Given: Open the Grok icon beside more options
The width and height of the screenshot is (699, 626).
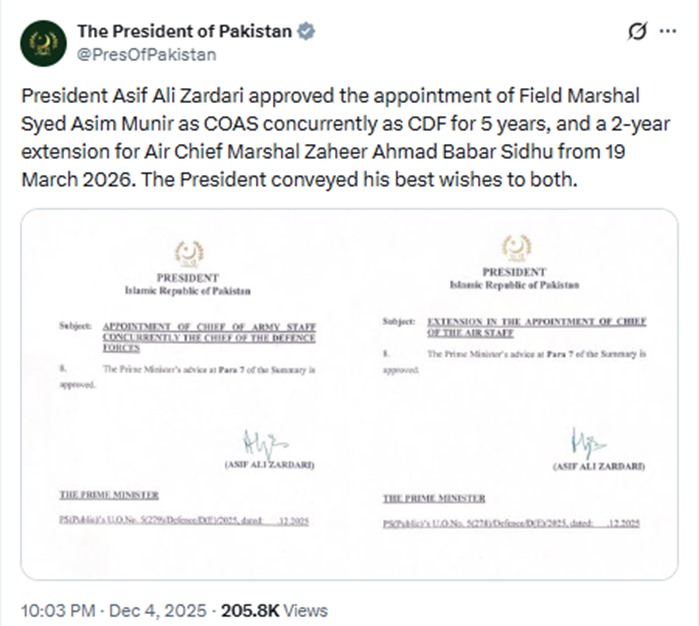Looking at the screenshot, I should click(x=633, y=32).
